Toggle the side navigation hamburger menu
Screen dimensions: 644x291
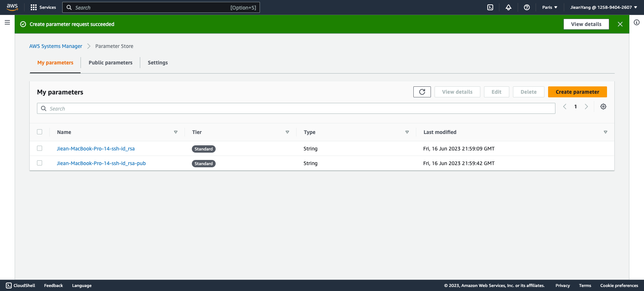pyautogui.click(x=7, y=22)
